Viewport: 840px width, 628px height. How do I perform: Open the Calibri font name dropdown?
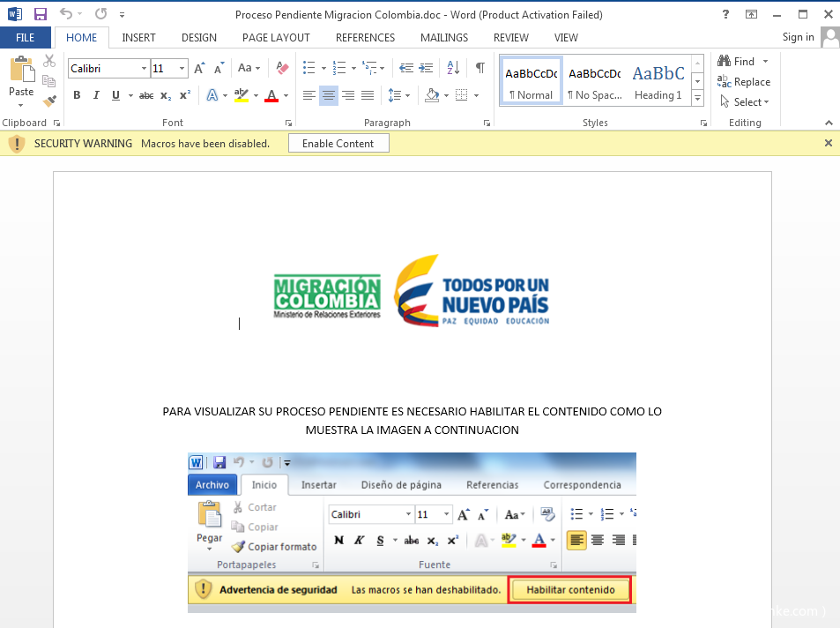144,69
